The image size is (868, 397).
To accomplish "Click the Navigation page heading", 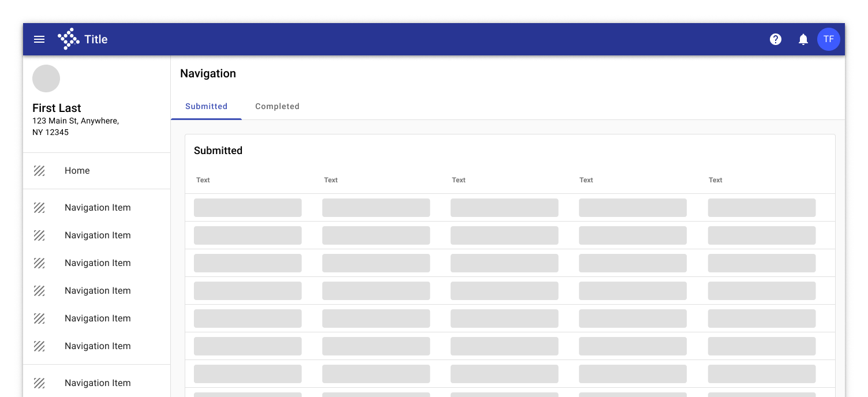I will (x=208, y=73).
